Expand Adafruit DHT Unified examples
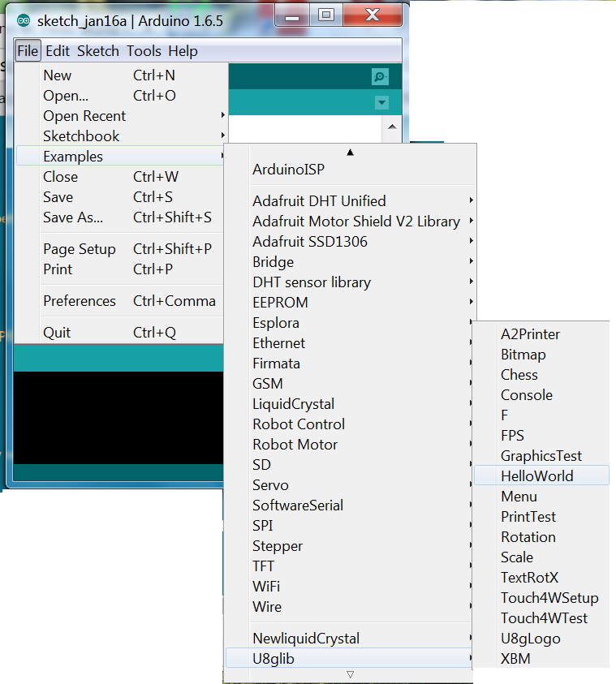The height and width of the screenshot is (684, 616). coord(351,200)
